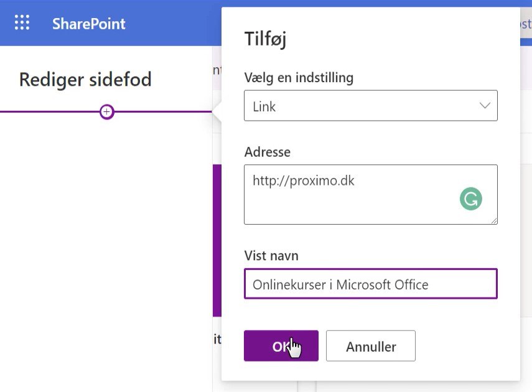The height and width of the screenshot is (392, 532).
Task: Focus the Vist navn input field
Action: pos(370,284)
